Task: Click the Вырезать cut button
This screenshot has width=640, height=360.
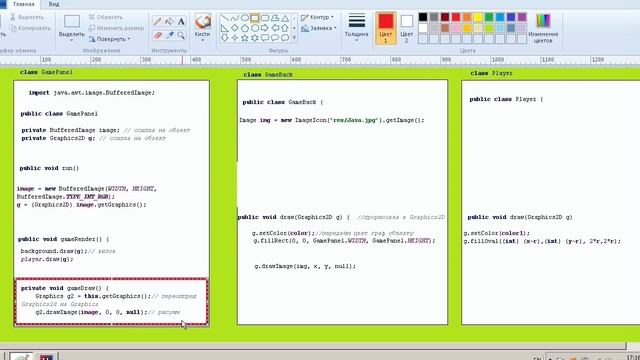Action: [x=27, y=17]
